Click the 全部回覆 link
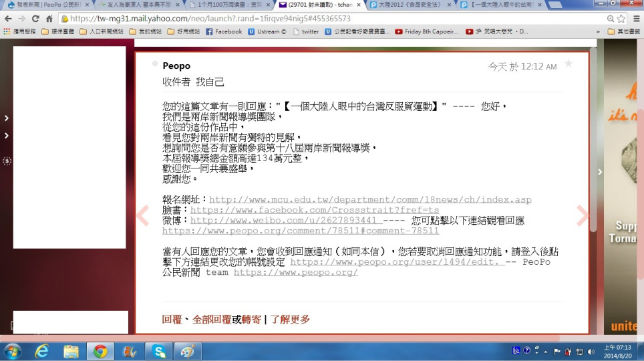This screenshot has width=644, height=361. [x=211, y=320]
